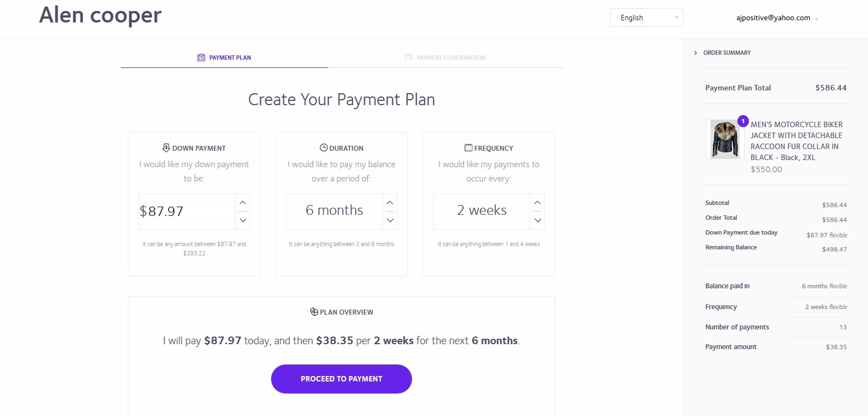Increase the down payment amount
This screenshot has height=416, width=868.
point(243,203)
